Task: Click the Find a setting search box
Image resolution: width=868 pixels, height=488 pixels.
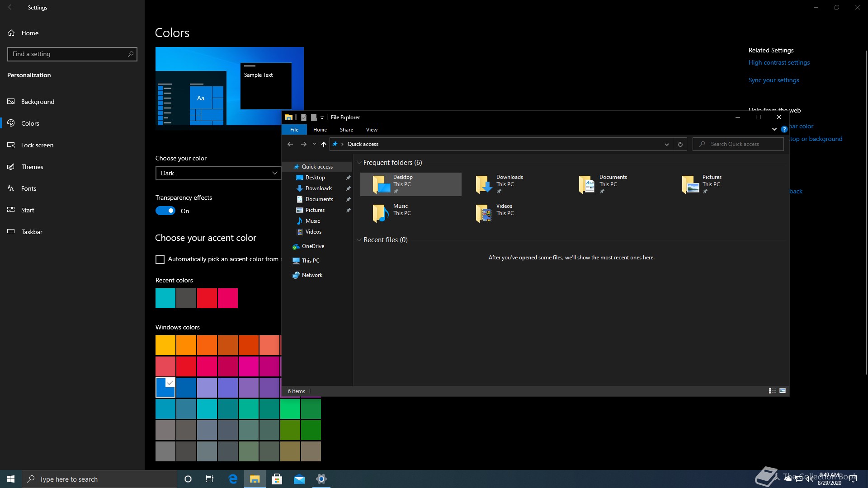Action: pos(72,54)
